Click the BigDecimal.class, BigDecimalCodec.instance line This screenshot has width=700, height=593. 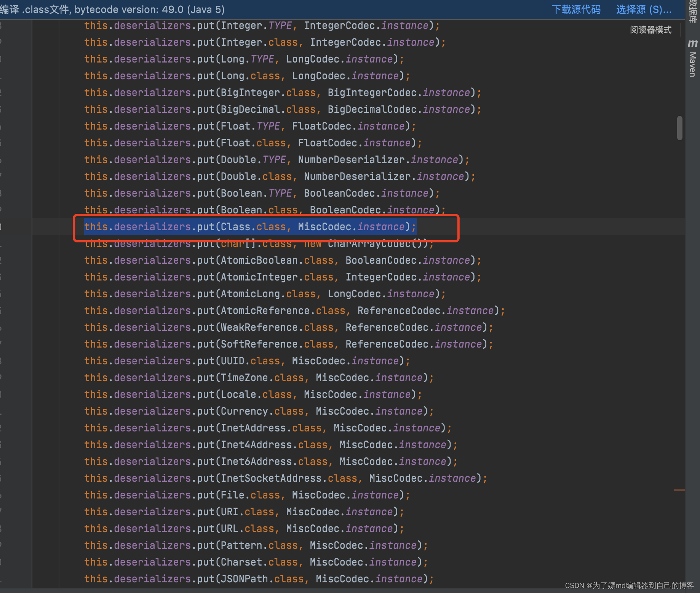(283, 109)
